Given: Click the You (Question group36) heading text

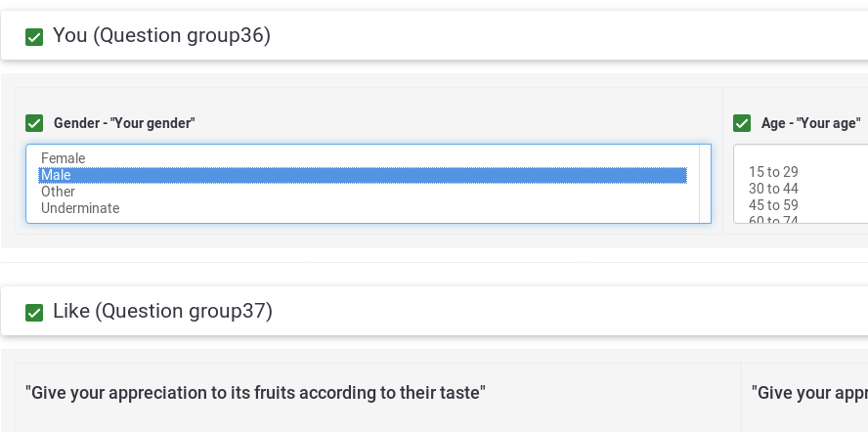Looking at the screenshot, I should (x=161, y=36).
